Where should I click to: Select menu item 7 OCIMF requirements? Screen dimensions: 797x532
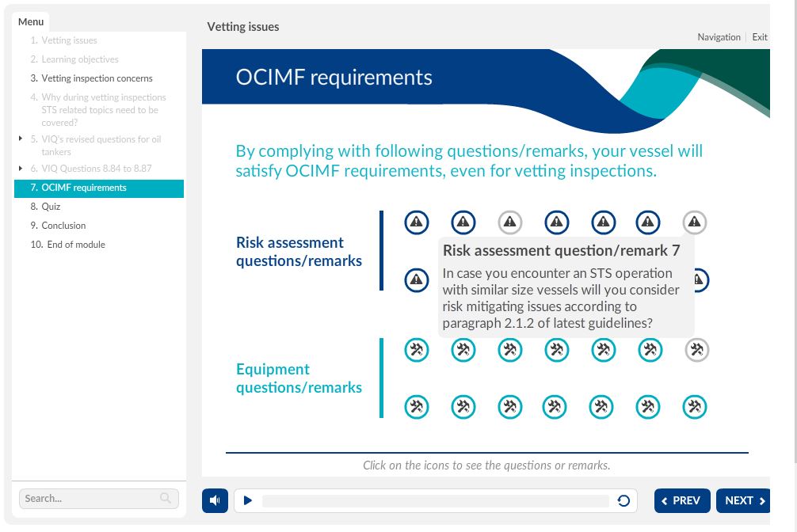tap(99, 188)
